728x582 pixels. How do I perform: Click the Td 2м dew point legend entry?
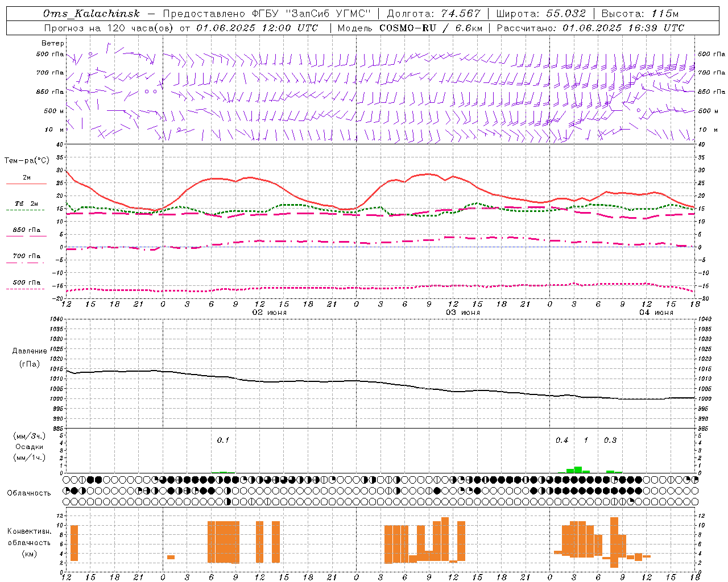pos(27,203)
